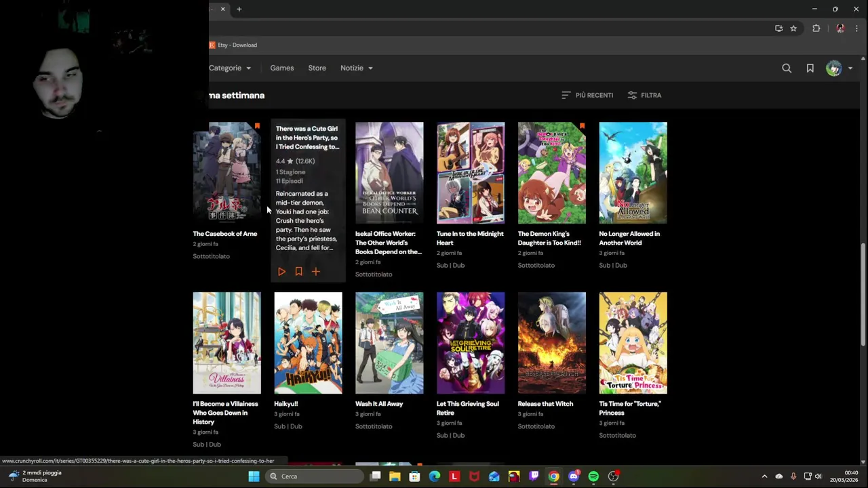Open The Demon King's Daughter poster
868x488 pixels.
click(x=552, y=173)
